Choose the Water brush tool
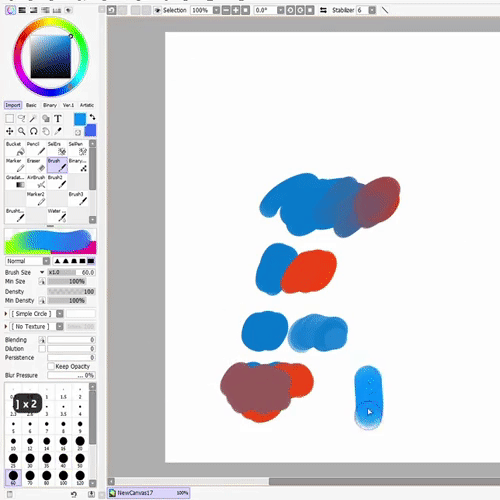This screenshot has width=500, height=500. [x=57, y=215]
